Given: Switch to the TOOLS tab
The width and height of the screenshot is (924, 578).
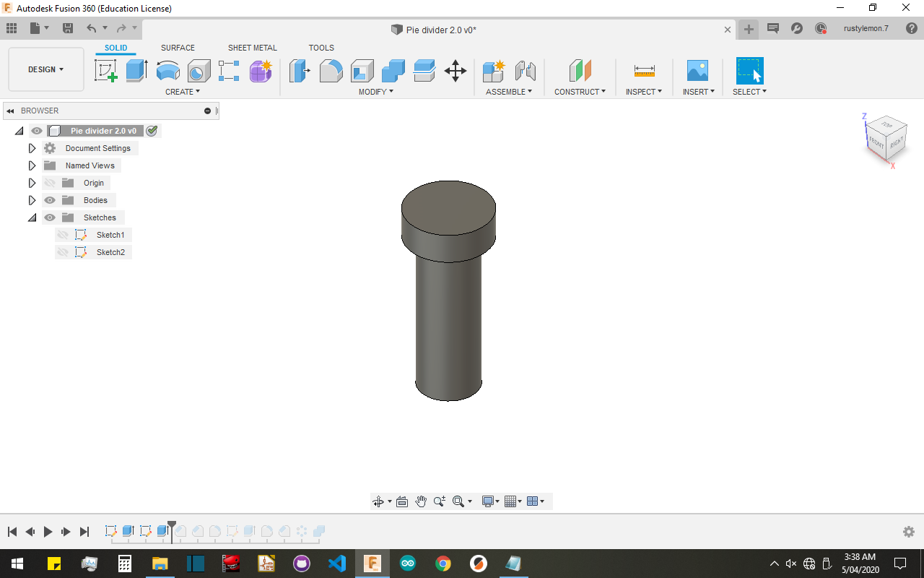Looking at the screenshot, I should click(x=321, y=48).
